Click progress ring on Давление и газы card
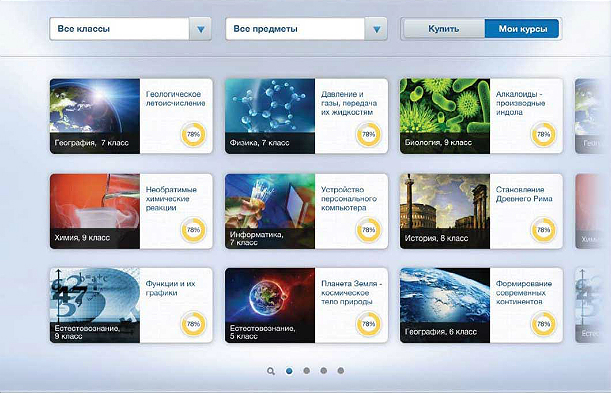This screenshot has height=393, width=611. 368,134
